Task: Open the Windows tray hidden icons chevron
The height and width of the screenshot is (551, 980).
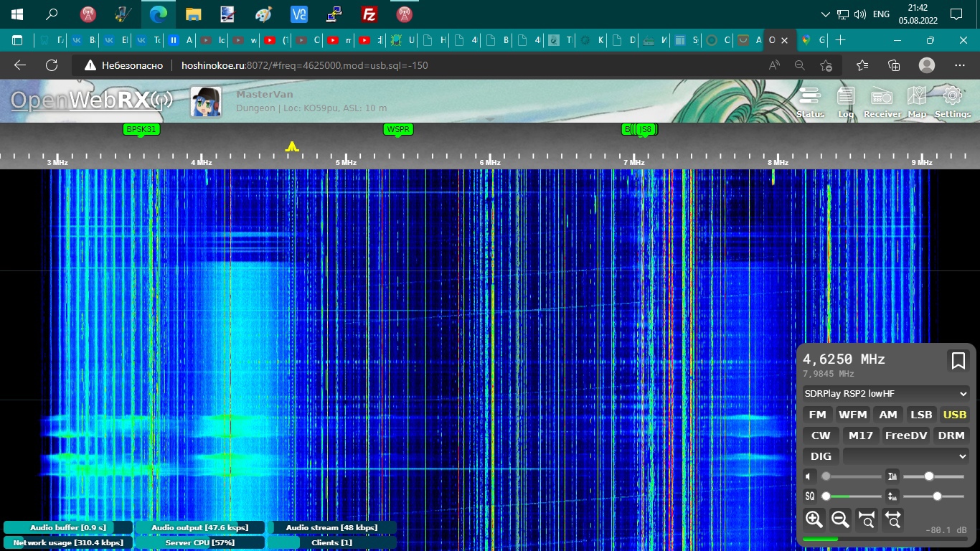Action: (825, 14)
